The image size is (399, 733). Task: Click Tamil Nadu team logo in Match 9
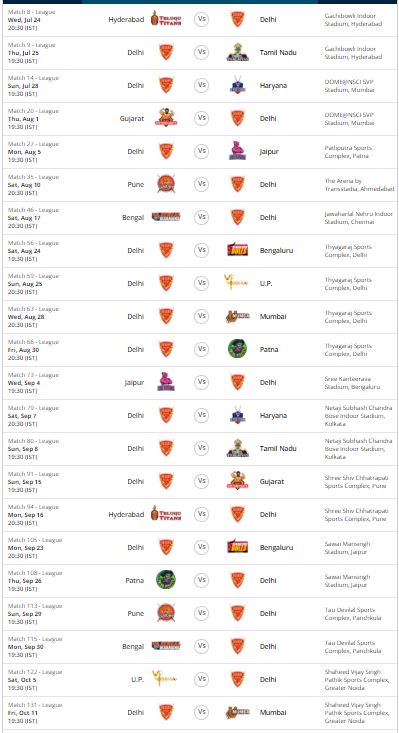237,52
